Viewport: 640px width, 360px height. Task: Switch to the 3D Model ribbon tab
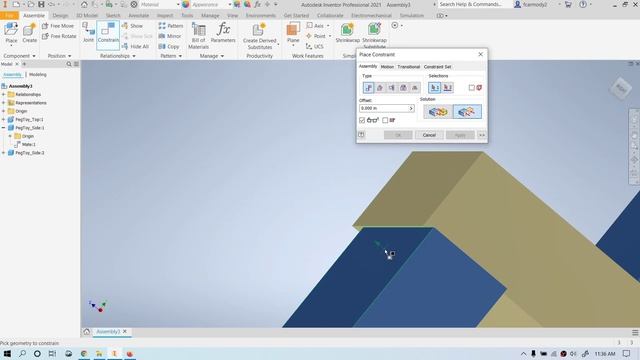[x=87, y=16]
